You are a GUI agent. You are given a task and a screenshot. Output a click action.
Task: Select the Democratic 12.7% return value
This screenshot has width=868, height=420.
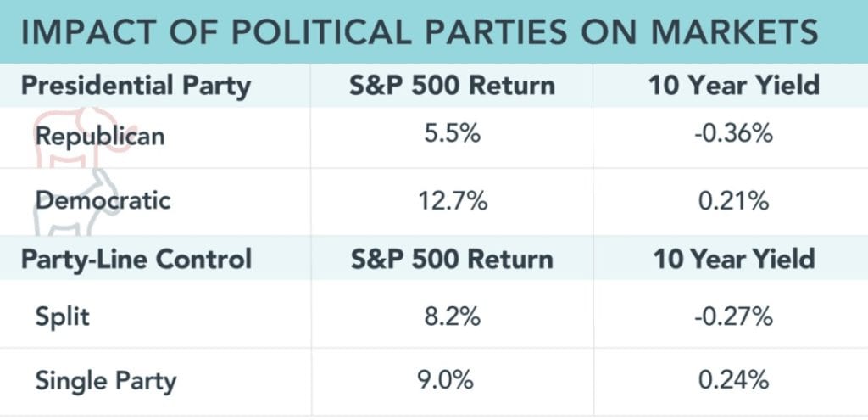click(x=453, y=200)
